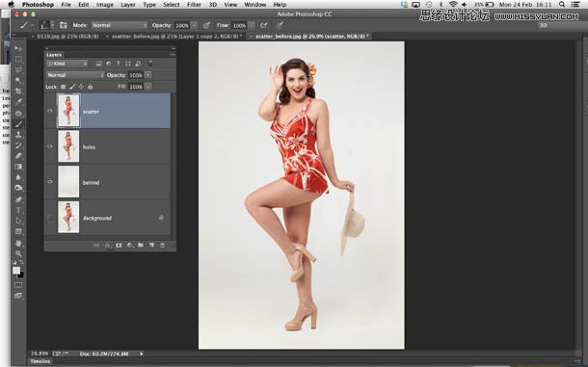The width and height of the screenshot is (588, 367).
Task: Select the Dodge tool
Action: pyautogui.click(x=18, y=188)
